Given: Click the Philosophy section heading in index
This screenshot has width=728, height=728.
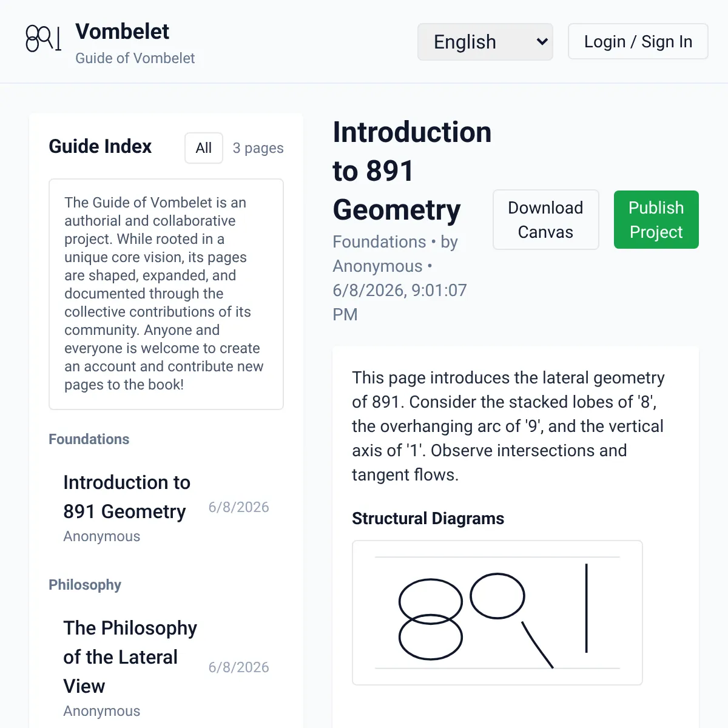Looking at the screenshot, I should (85, 585).
